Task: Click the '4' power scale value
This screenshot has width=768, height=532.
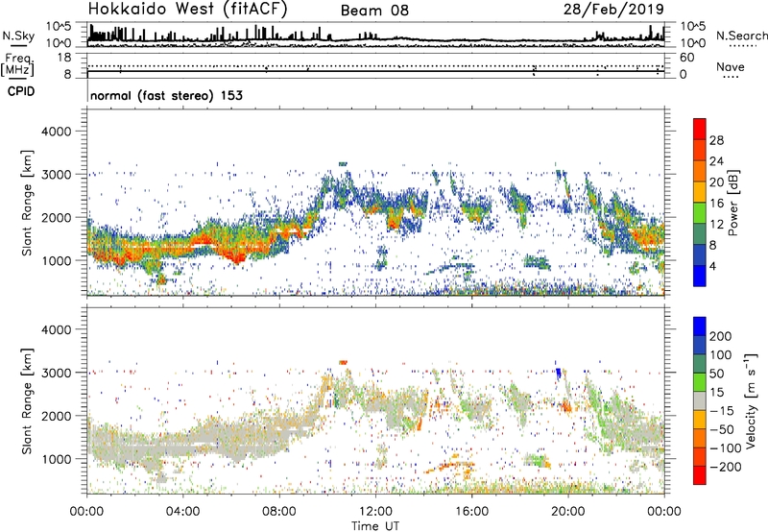Action: click(x=712, y=266)
